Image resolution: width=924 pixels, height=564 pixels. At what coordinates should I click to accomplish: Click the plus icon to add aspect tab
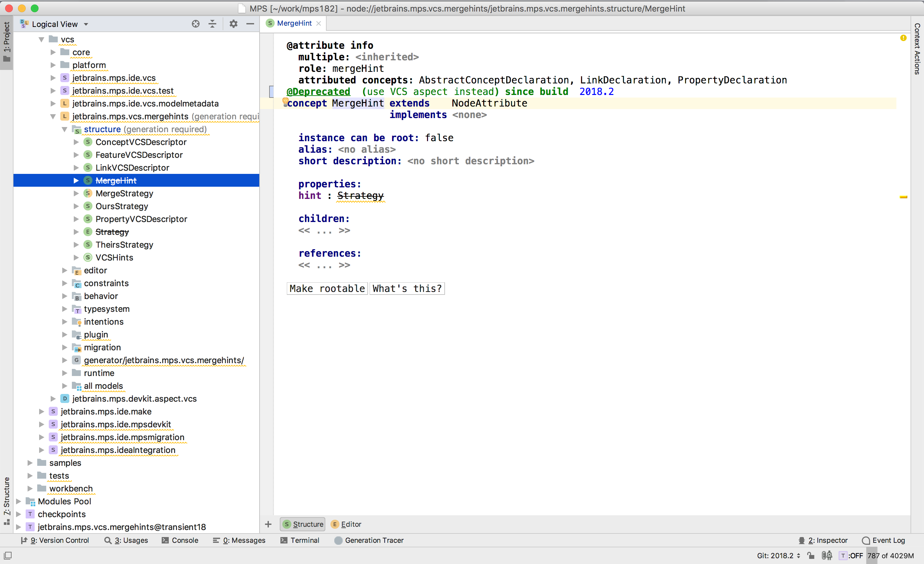click(x=268, y=524)
